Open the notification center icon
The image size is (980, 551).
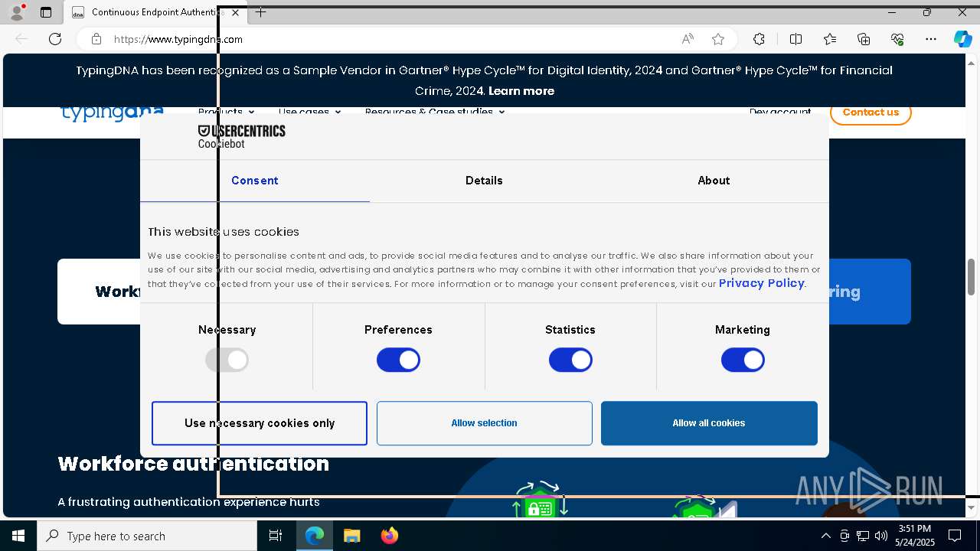coord(955,536)
